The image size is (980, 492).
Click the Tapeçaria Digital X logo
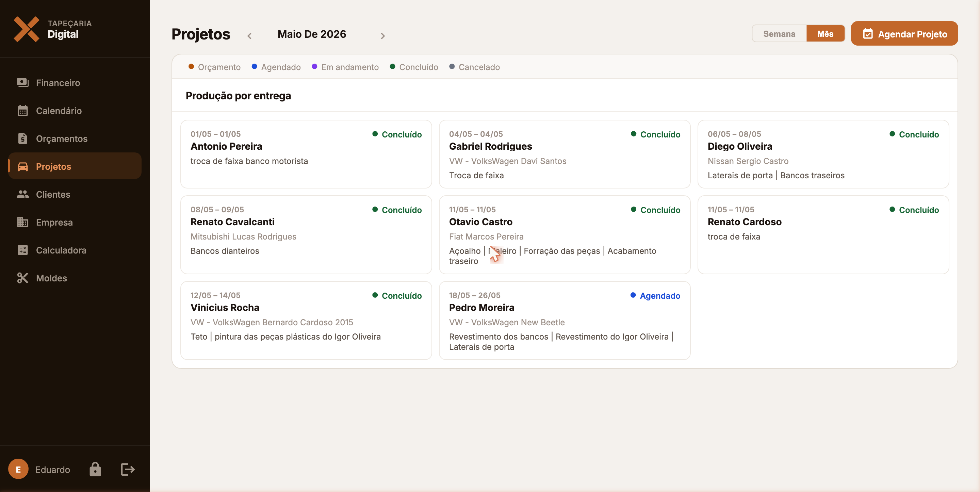[x=26, y=29]
